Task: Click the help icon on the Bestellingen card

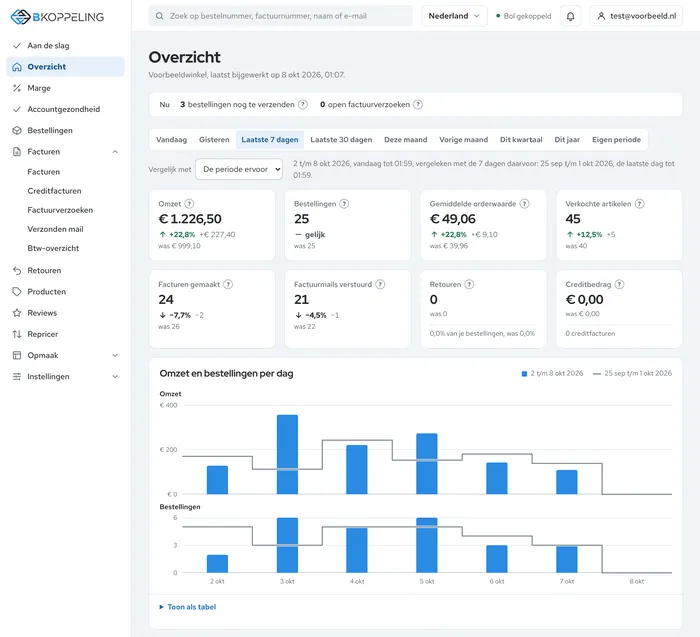Action: coord(344,204)
